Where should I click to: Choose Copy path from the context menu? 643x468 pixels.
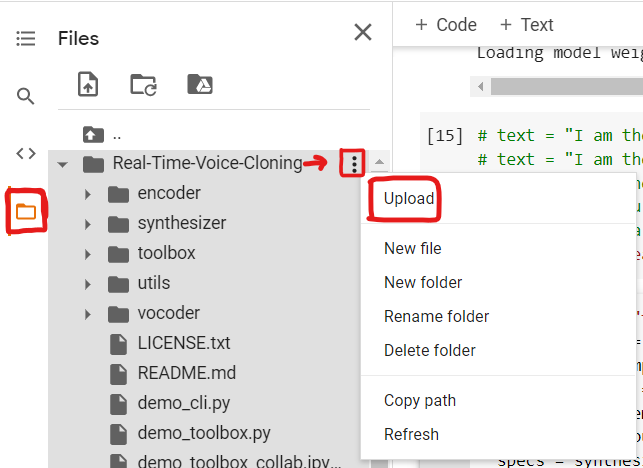tap(420, 401)
